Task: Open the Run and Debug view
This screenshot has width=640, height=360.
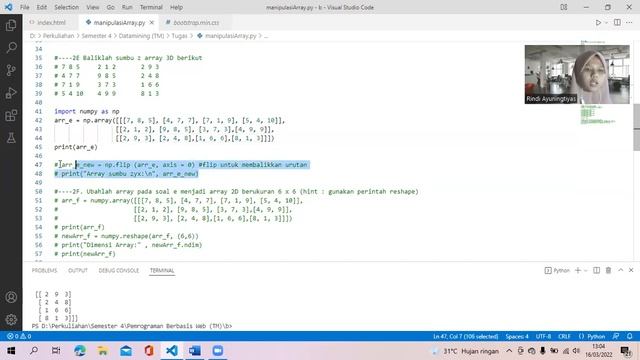Action: tap(11, 93)
